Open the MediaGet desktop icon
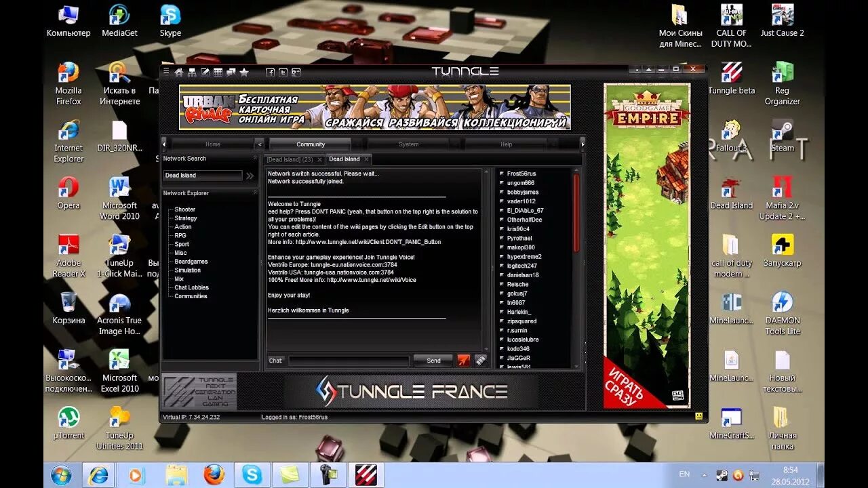The width and height of the screenshot is (868, 488). (x=119, y=22)
